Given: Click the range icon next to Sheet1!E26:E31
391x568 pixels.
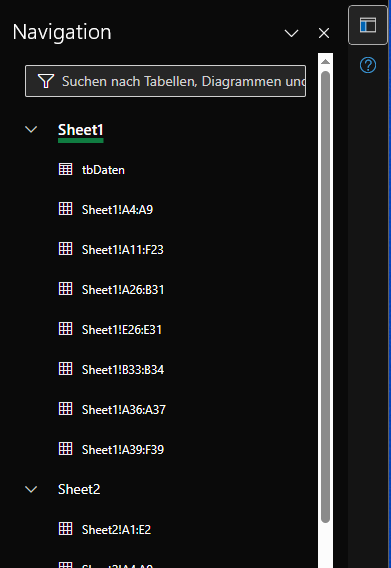Looking at the screenshot, I should point(66,329).
